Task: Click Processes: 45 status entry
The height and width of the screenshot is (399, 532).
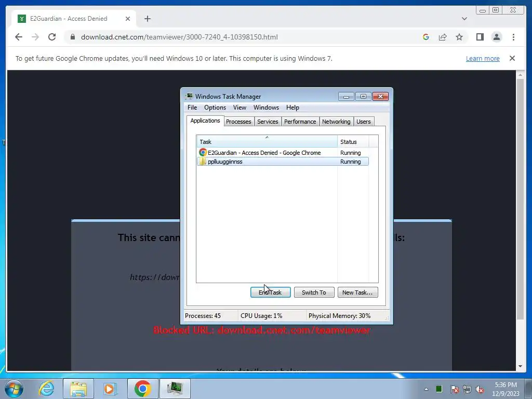Action: (203, 315)
